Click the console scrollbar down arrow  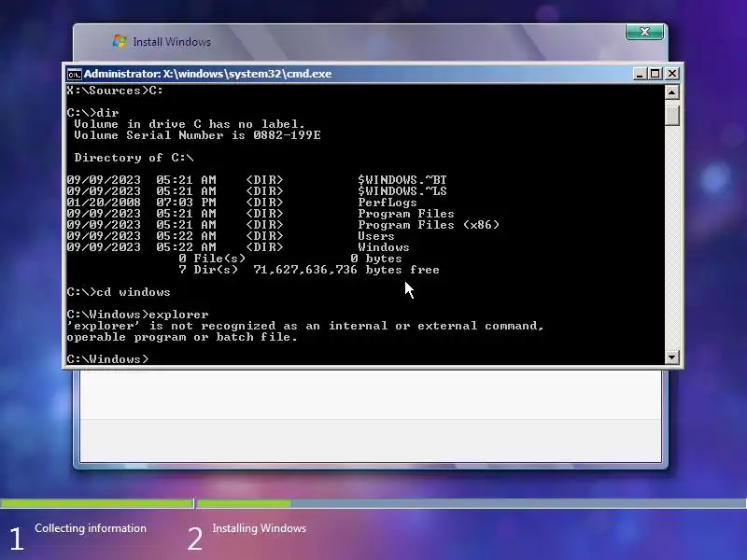pos(671,357)
